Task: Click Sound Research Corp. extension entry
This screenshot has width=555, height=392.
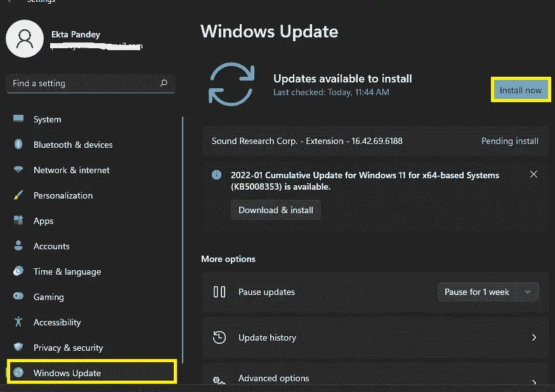Action: coord(307,141)
